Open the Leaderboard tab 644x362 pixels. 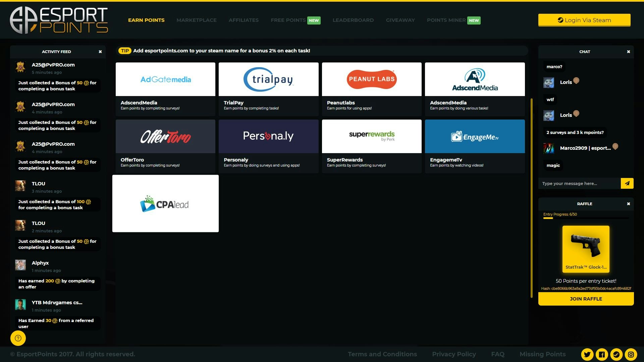tap(353, 20)
